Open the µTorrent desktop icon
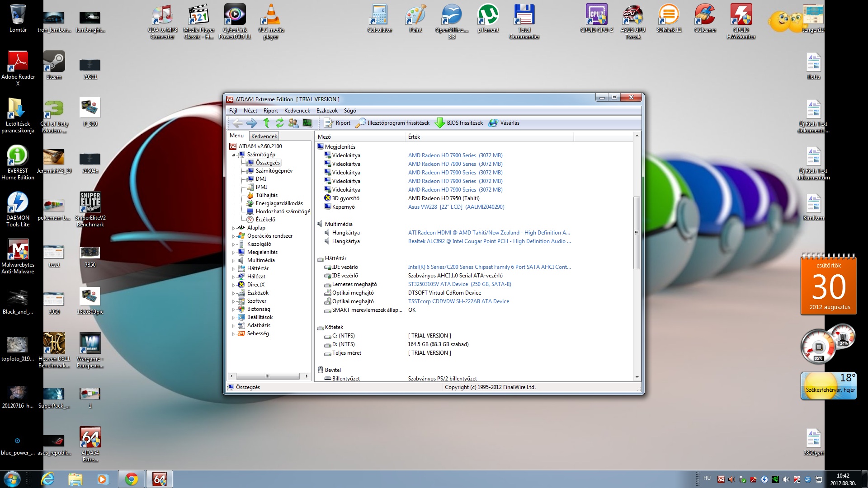The height and width of the screenshot is (488, 868). pos(488,19)
